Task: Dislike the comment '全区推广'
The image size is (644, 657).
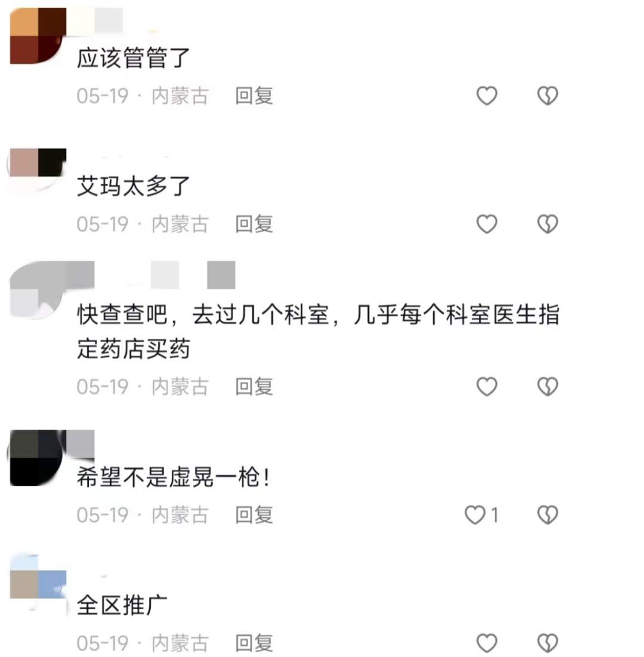Action: tap(547, 643)
